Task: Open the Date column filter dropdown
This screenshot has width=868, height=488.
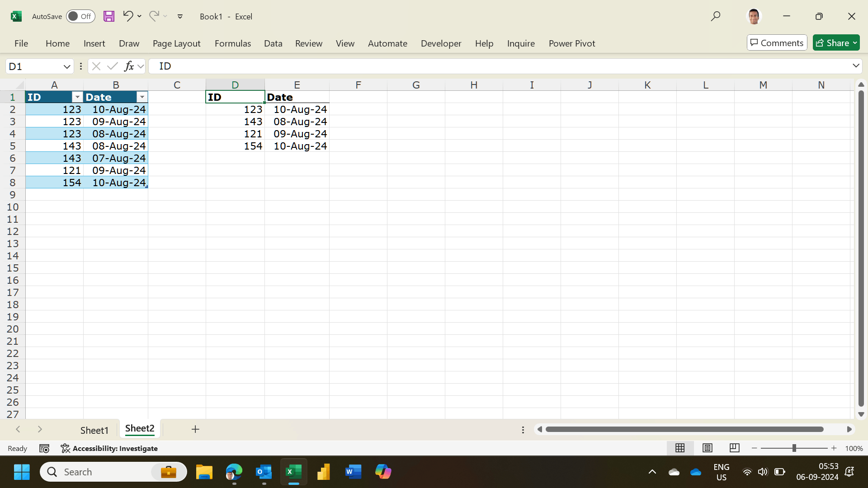Action: 142,97
